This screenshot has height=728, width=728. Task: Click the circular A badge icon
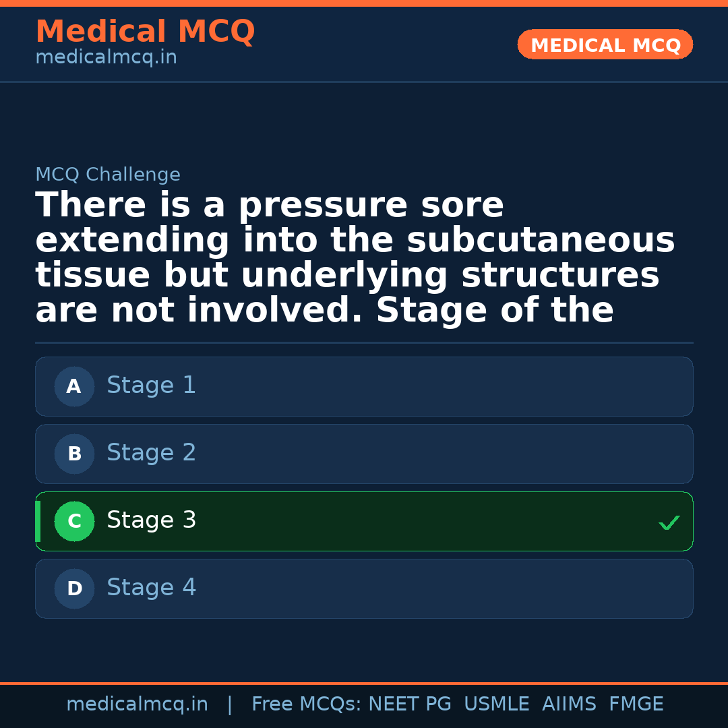point(74,386)
